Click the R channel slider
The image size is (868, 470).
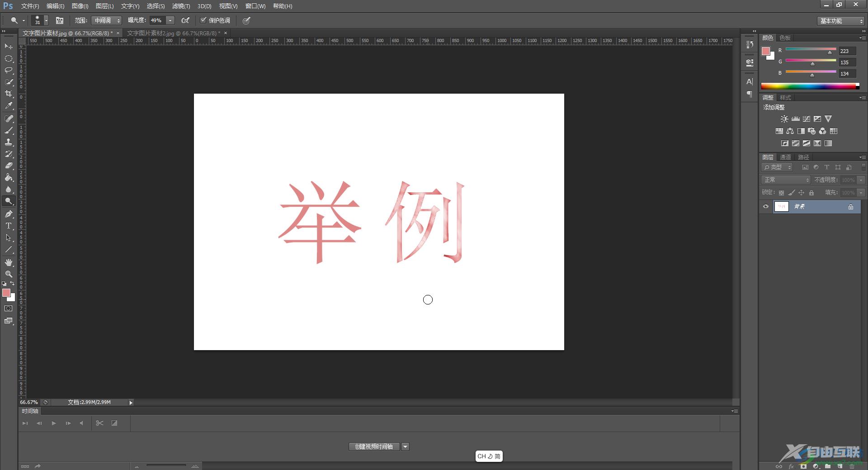(x=811, y=50)
